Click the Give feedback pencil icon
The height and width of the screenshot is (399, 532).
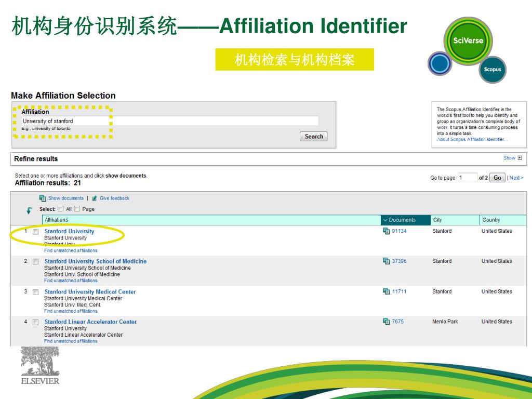[95, 198]
